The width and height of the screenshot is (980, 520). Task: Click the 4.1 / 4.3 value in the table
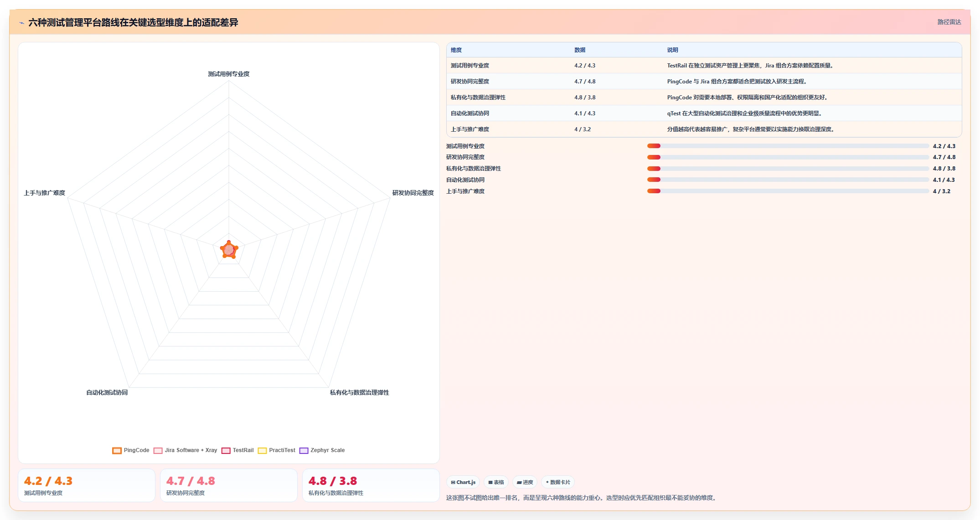point(585,113)
